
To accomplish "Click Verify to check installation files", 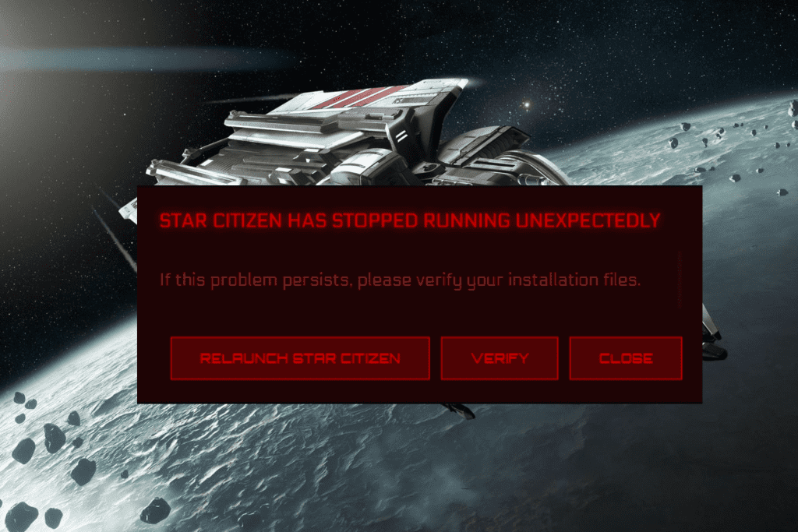I will [x=500, y=358].
